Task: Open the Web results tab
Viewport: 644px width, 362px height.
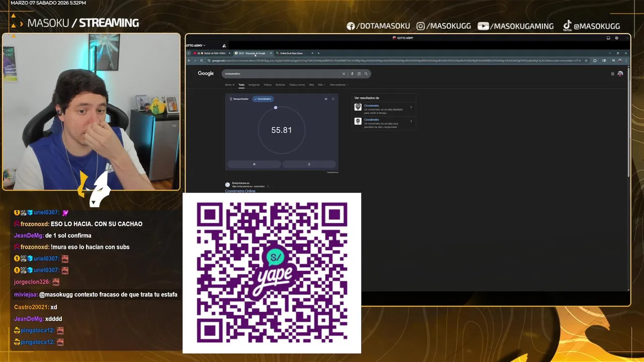Action: (x=311, y=84)
